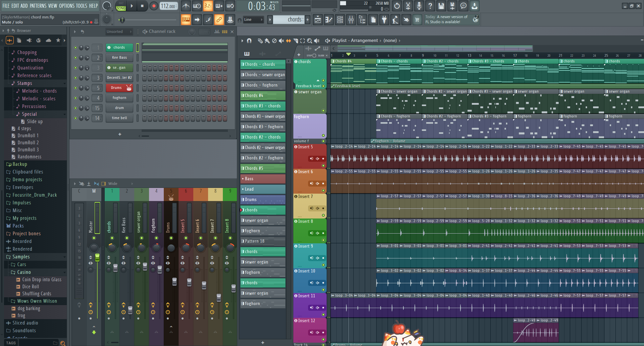Screen dimensions: 644x346
Task: Open the Line snap dropdown
Action: [x=253, y=20]
